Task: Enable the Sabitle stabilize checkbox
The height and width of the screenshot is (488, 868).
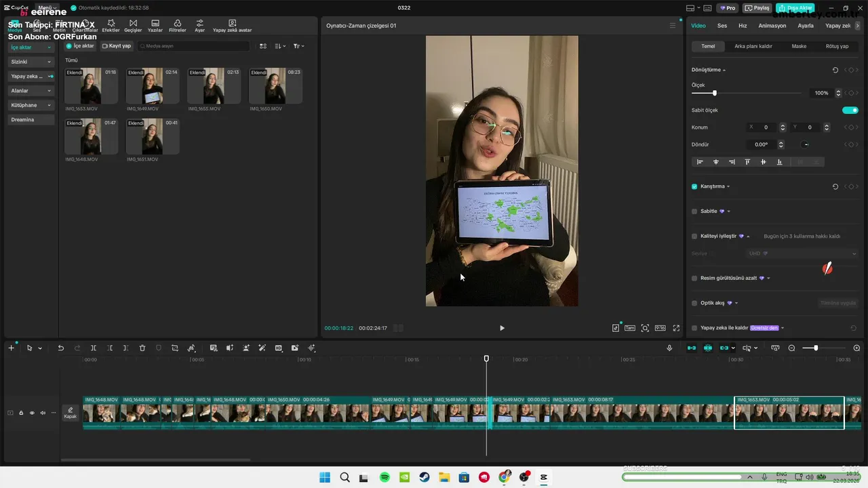Action: pos(694,211)
